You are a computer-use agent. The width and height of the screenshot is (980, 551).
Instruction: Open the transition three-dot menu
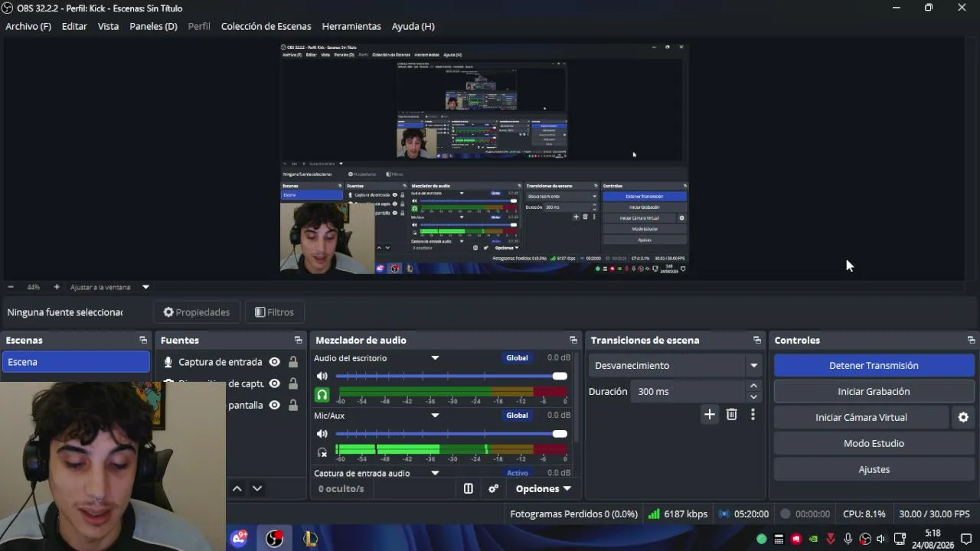coord(753,414)
